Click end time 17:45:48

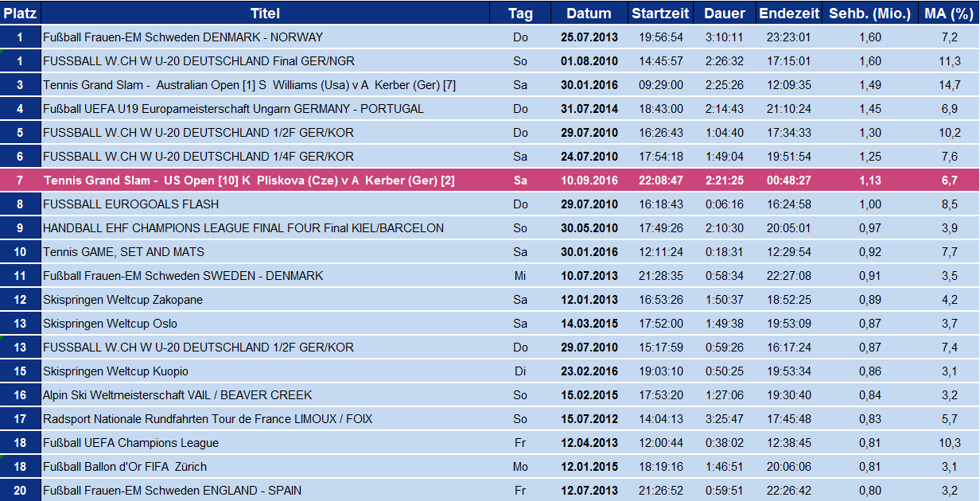click(789, 419)
